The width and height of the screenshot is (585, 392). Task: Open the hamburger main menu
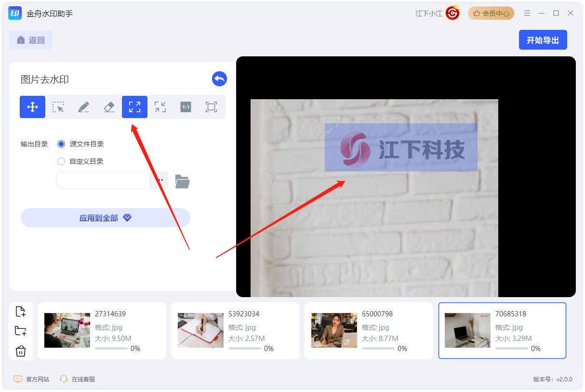pos(527,13)
